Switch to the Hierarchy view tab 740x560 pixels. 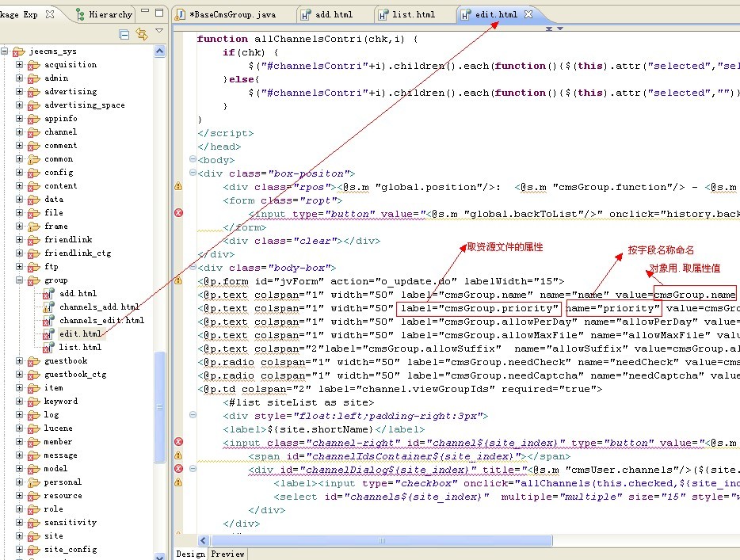point(105,14)
